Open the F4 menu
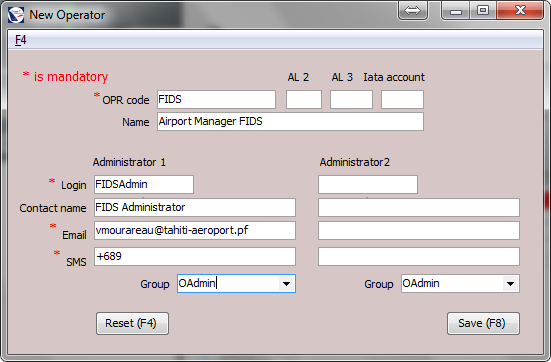This screenshot has height=362, width=551. (x=20, y=40)
